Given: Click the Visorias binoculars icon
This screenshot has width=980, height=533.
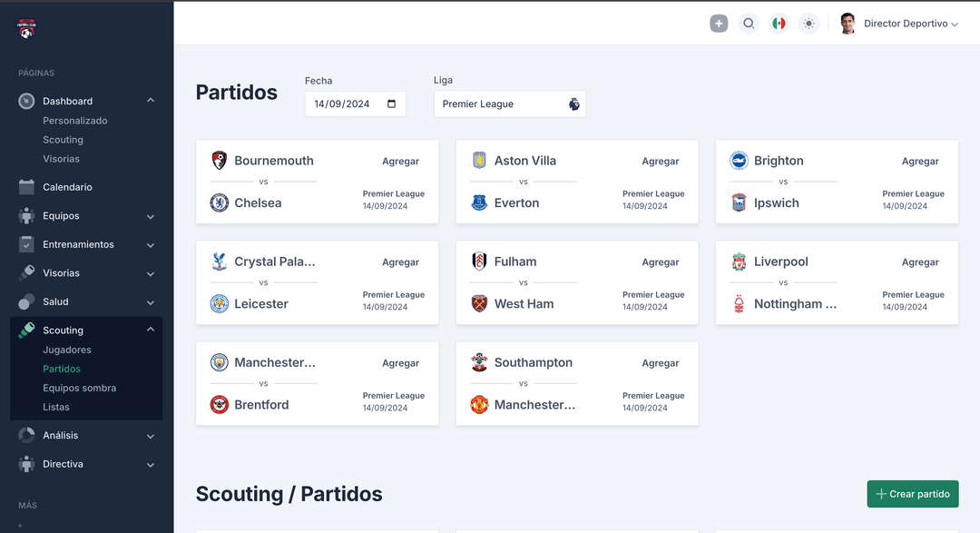Looking at the screenshot, I should coord(26,273).
